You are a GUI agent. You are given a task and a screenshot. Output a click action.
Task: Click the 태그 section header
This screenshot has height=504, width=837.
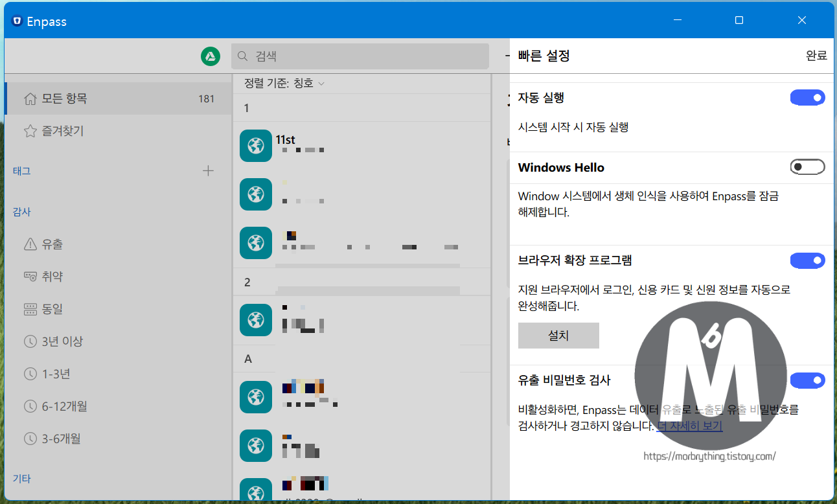21,171
